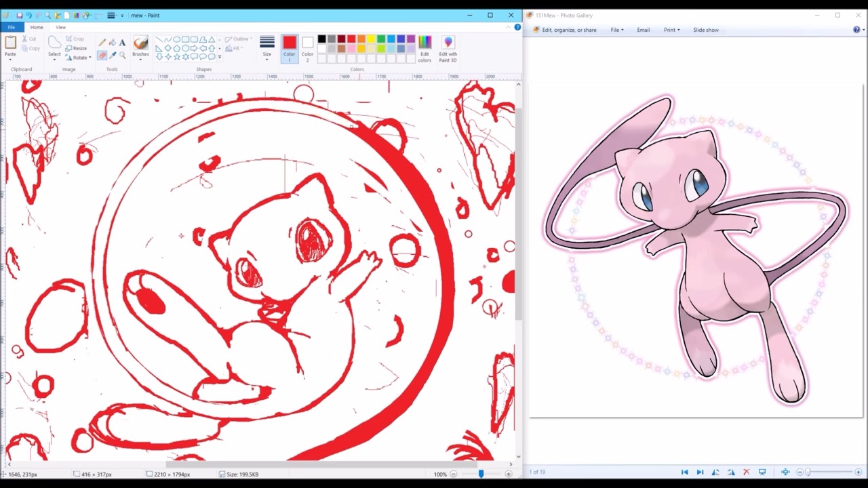Click the Mew photo in Photo Gallery
The width and height of the screenshot is (868, 488).
click(696, 251)
